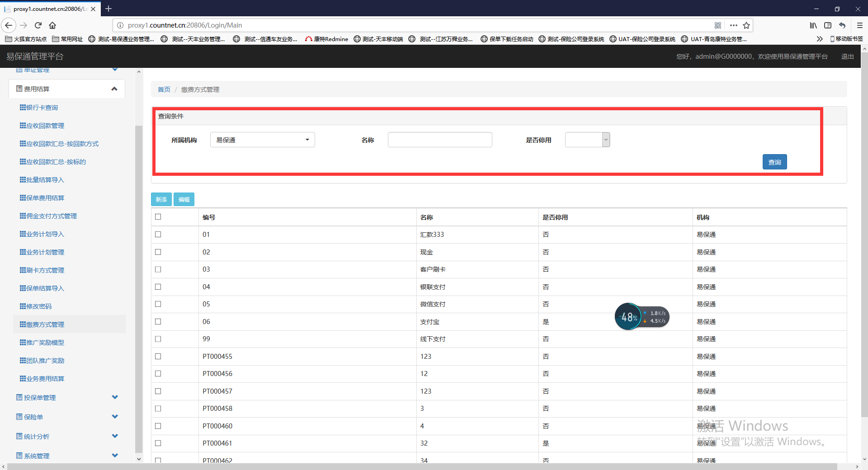868x470 pixels.
Task: Open the 保单下载任务启动 bookmark
Action: [507, 39]
